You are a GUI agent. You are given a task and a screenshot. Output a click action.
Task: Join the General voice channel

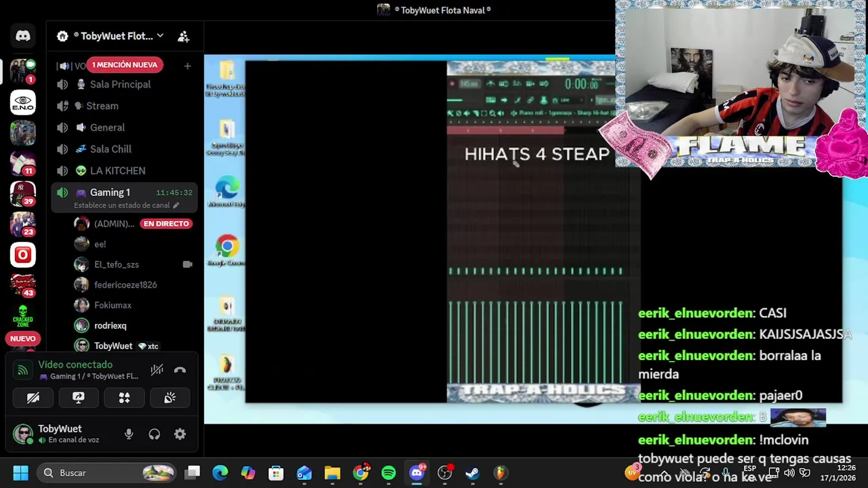point(125,127)
